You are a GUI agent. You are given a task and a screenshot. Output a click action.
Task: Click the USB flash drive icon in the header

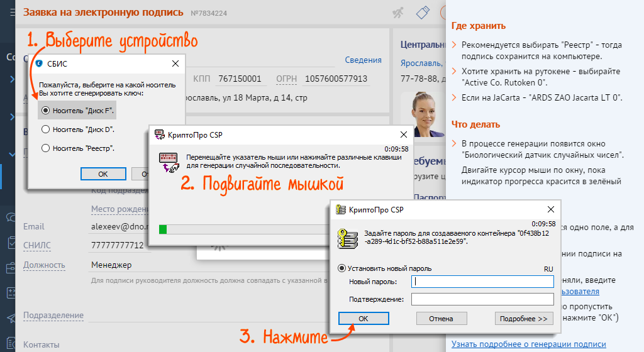(423, 13)
